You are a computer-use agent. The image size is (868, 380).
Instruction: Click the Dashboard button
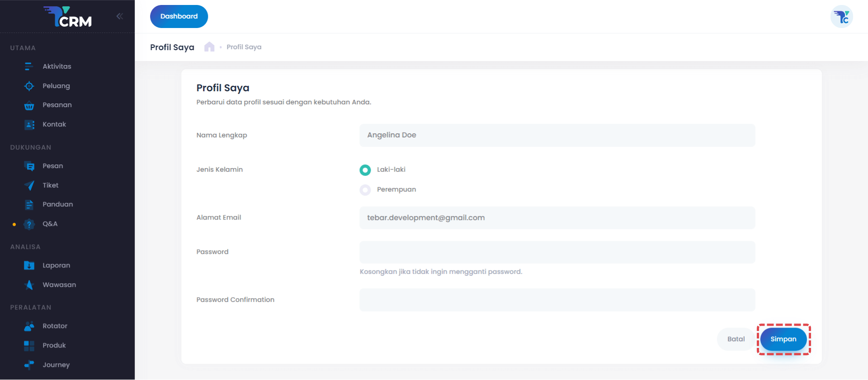[x=179, y=16]
